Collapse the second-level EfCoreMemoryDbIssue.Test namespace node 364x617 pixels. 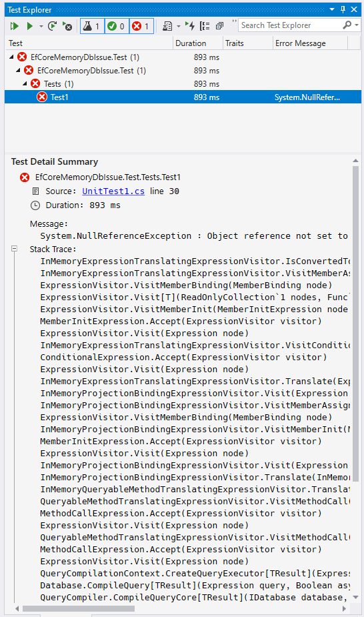point(18,71)
